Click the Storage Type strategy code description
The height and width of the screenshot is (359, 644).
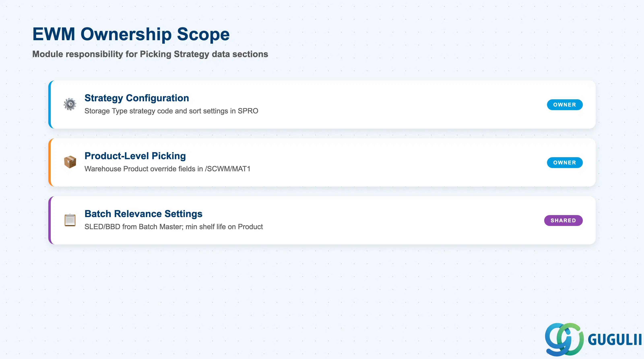(x=171, y=111)
